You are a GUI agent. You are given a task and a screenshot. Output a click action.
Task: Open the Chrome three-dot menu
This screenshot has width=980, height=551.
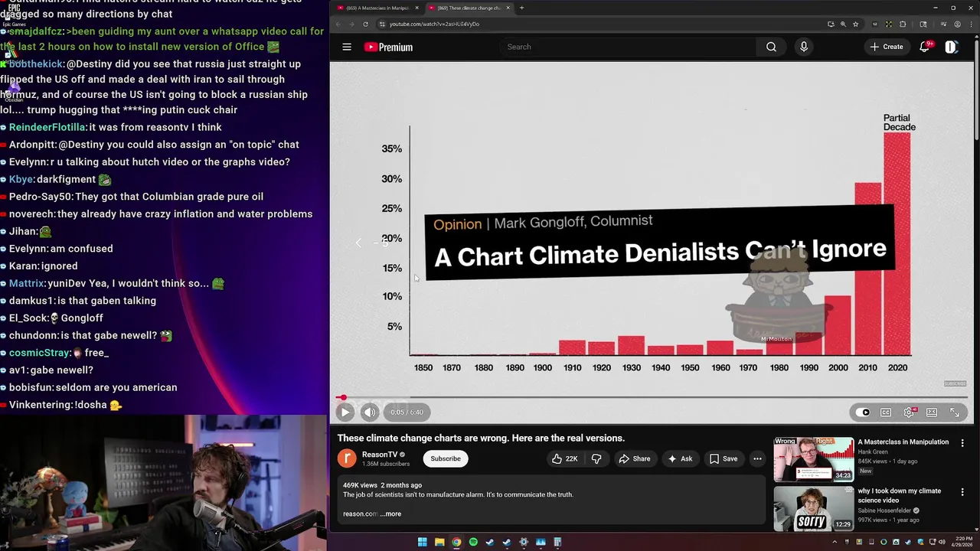pyautogui.click(x=971, y=24)
